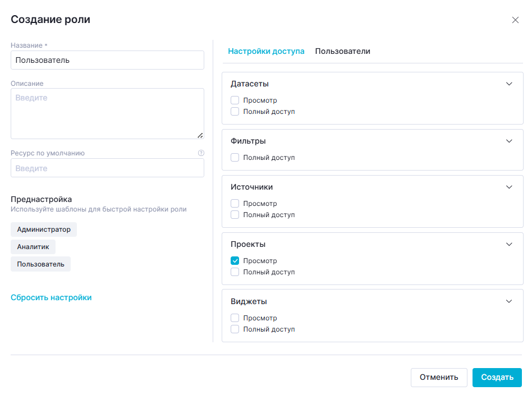Collapse the Фильтры section chevron
Screen dimensions: 532x395
[509, 141]
